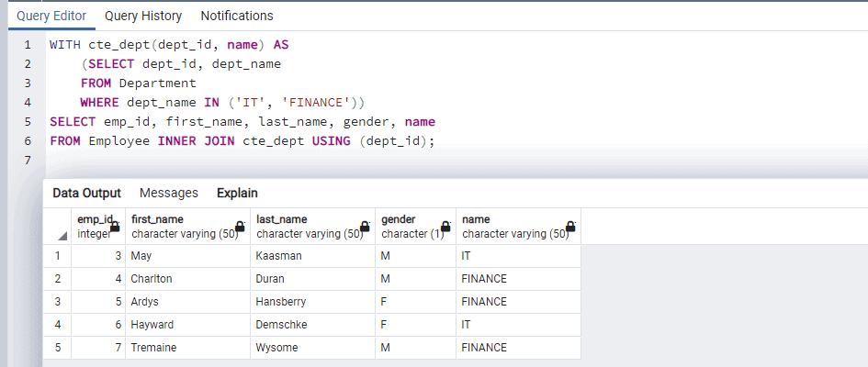
Task: Select the Query Editor tab
Action: coord(51,16)
